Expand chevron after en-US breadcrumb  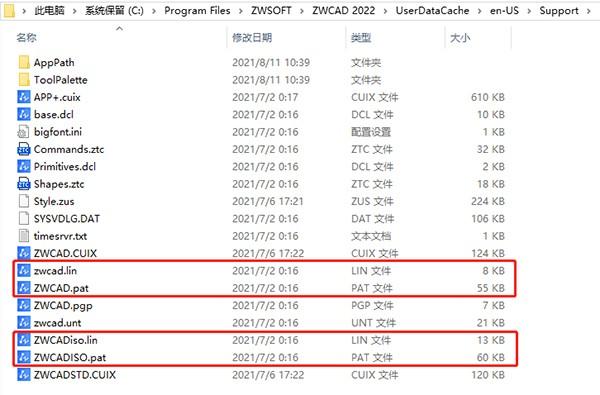click(x=529, y=11)
